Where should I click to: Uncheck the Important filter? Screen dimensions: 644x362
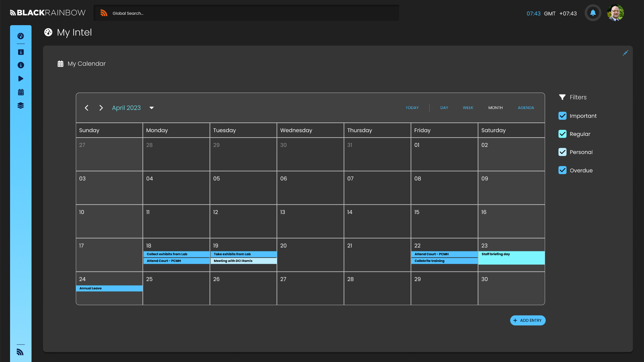pyautogui.click(x=563, y=116)
